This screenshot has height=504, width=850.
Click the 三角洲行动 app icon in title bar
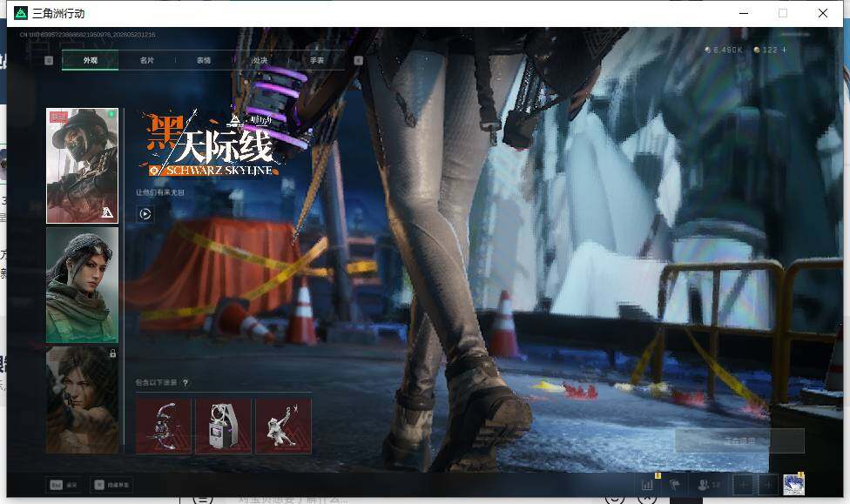pos(21,13)
